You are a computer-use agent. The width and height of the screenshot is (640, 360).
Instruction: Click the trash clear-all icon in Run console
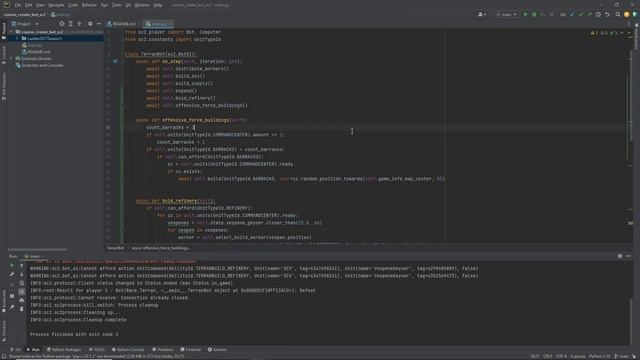pos(22,309)
